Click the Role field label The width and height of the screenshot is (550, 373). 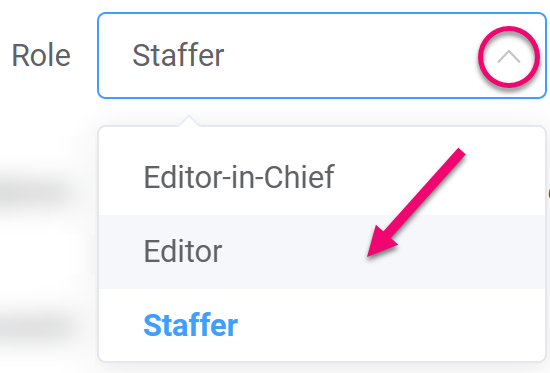(41, 55)
